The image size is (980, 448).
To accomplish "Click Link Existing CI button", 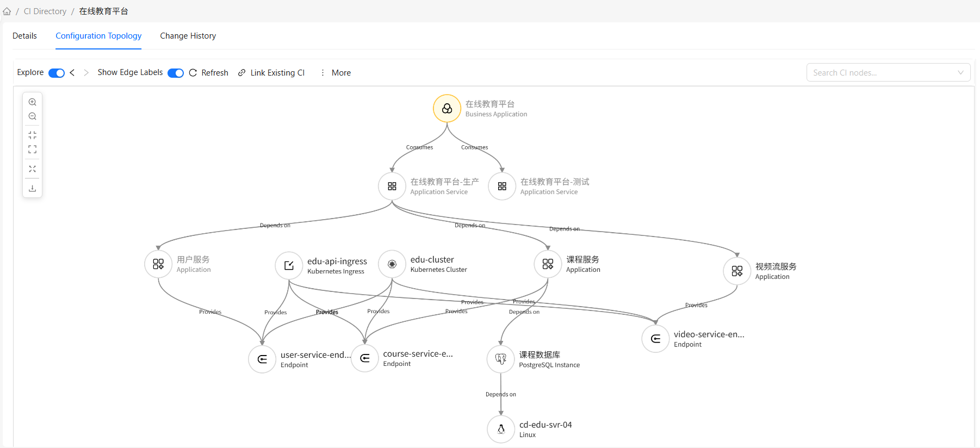I will [271, 73].
